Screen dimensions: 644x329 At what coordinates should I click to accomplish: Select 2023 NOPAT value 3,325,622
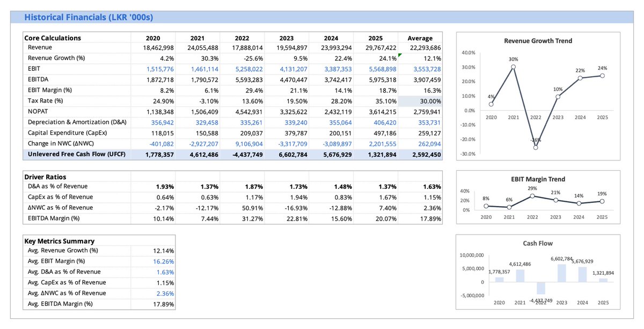click(294, 112)
